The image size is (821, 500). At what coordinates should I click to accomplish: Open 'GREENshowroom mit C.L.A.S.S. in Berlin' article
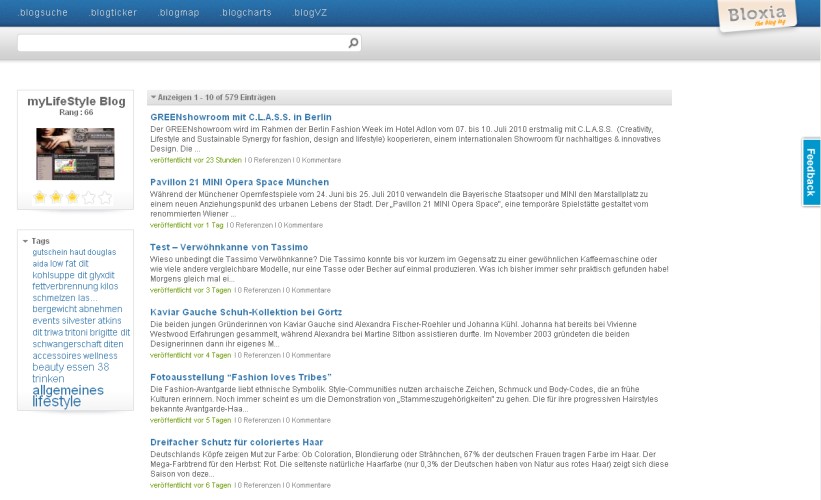pyautogui.click(x=241, y=117)
